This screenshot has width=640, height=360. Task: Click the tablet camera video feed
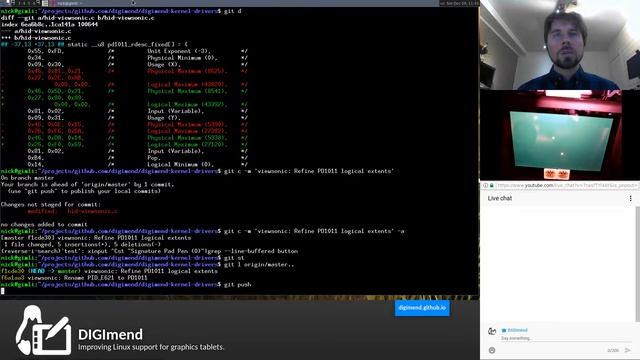pos(551,135)
